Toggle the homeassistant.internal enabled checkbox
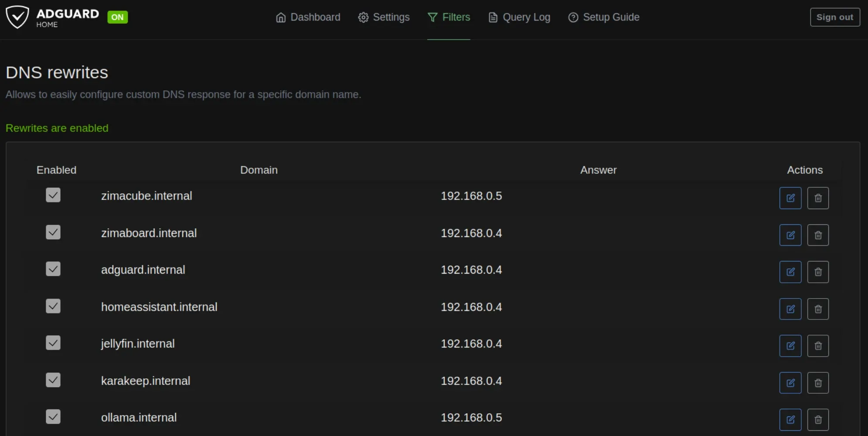This screenshot has height=436, width=868. click(53, 306)
